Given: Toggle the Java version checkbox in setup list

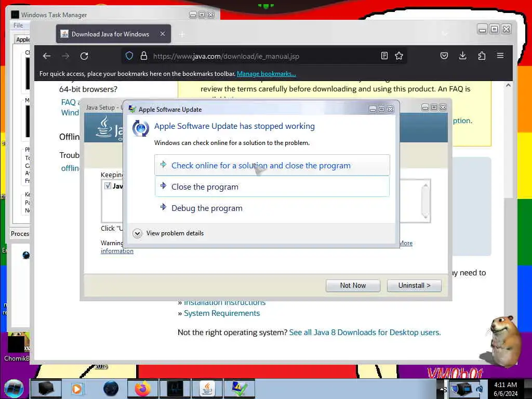Looking at the screenshot, I should (x=108, y=186).
